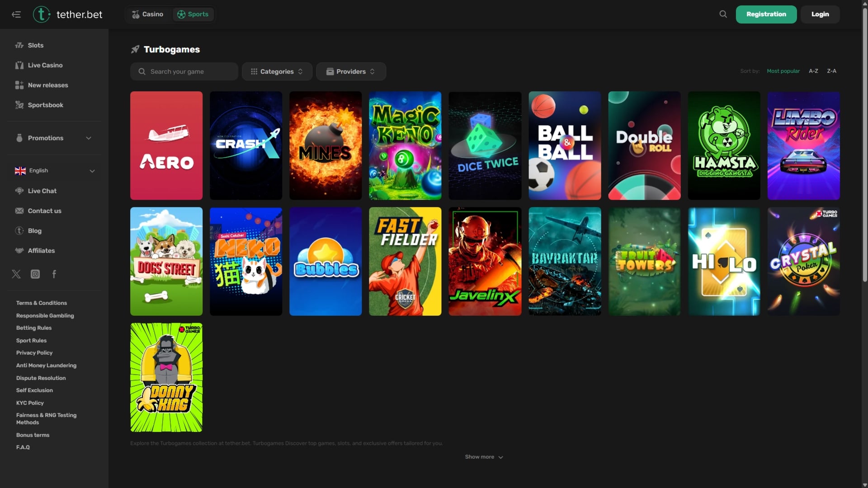Expand Show more description text

tap(484, 457)
